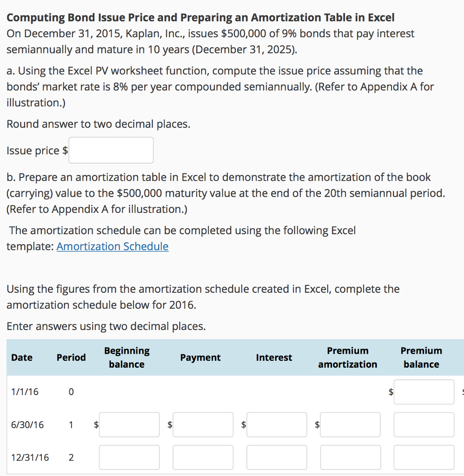The height and width of the screenshot is (476, 464).
Task: Click the Premium balance field for 1/1/16
Action: 424,392
